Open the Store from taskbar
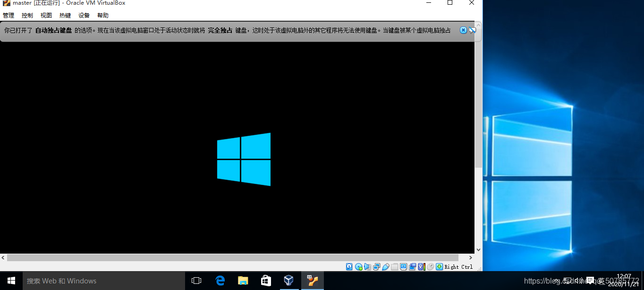 point(266,281)
